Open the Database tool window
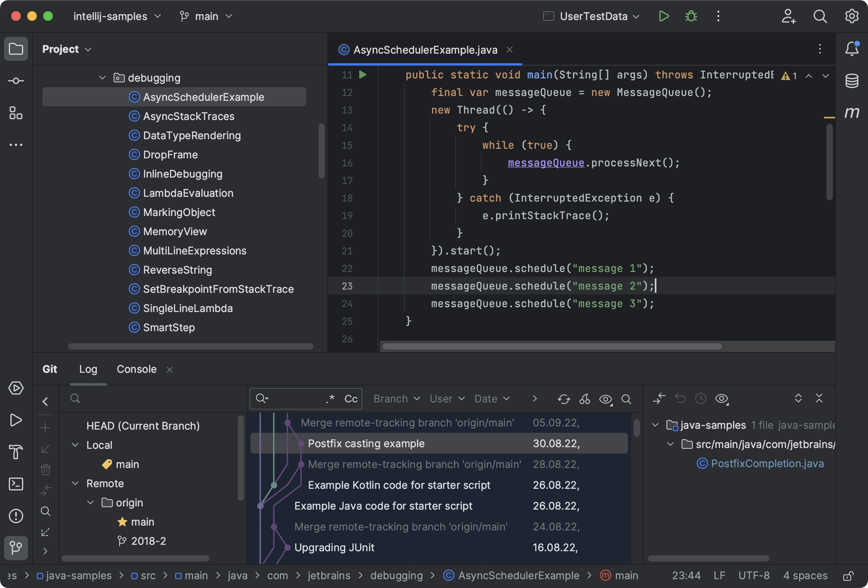 pyautogui.click(x=852, y=80)
